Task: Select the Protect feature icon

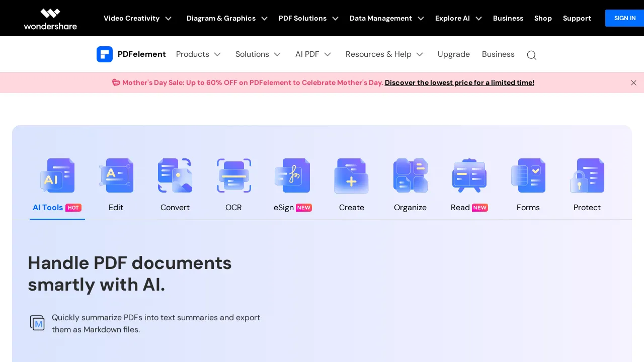Action: pyautogui.click(x=587, y=175)
